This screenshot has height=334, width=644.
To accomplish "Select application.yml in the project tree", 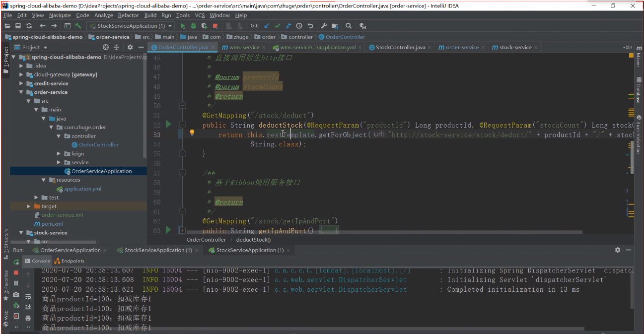I will [x=78, y=189].
